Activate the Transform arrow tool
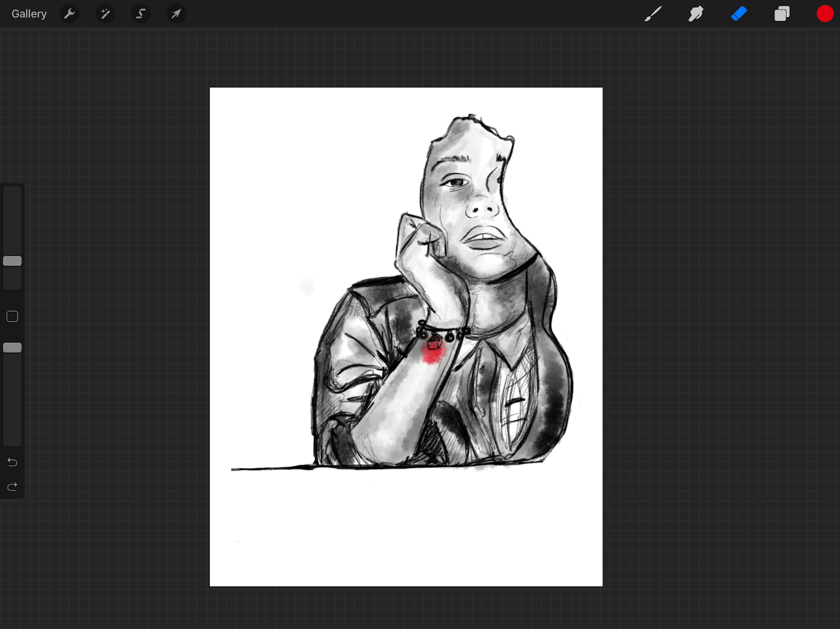 tap(176, 14)
